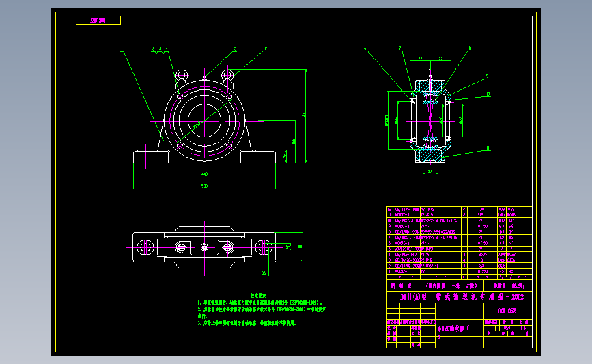Select leader callout 7 on section view
This screenshot has width=592, height=364.
(399, 48)
